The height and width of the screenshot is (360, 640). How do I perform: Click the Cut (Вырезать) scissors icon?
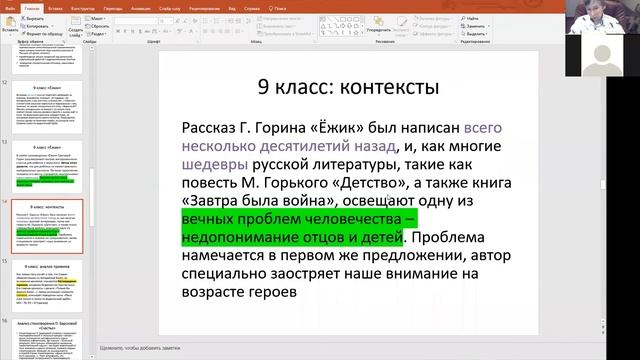click(23, 18)
